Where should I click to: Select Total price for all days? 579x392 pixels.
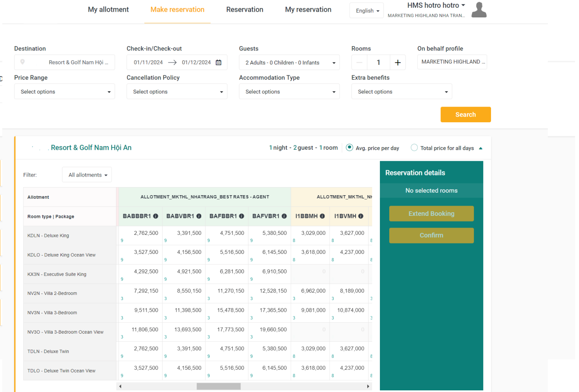(414, 148)
